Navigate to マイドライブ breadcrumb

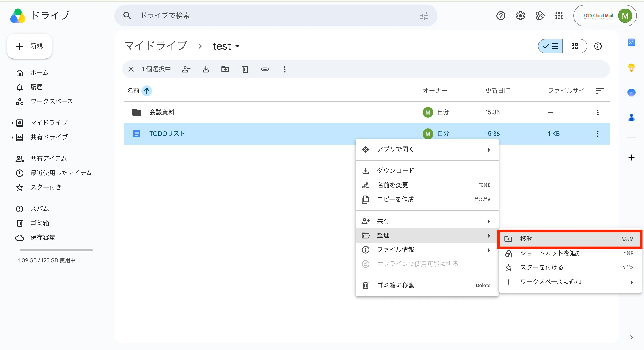156,46
